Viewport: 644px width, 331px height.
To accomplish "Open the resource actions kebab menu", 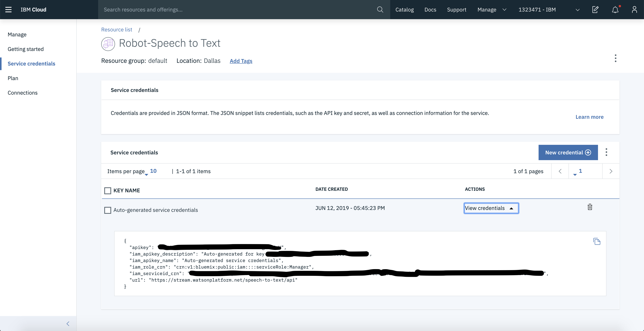I will point(615,58).
